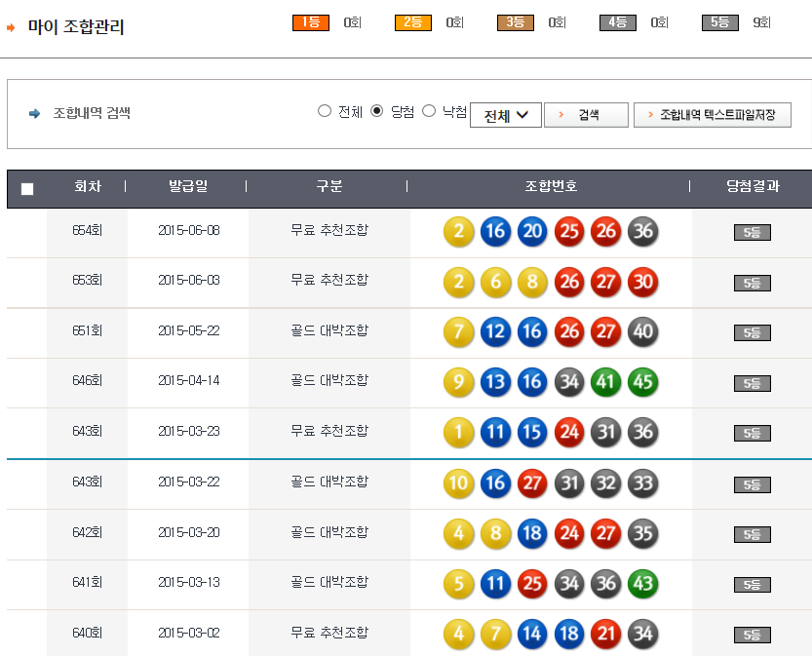
Task: Open the 전체 dropdown next to radio buttons
Action: click(x=505, y=116)
